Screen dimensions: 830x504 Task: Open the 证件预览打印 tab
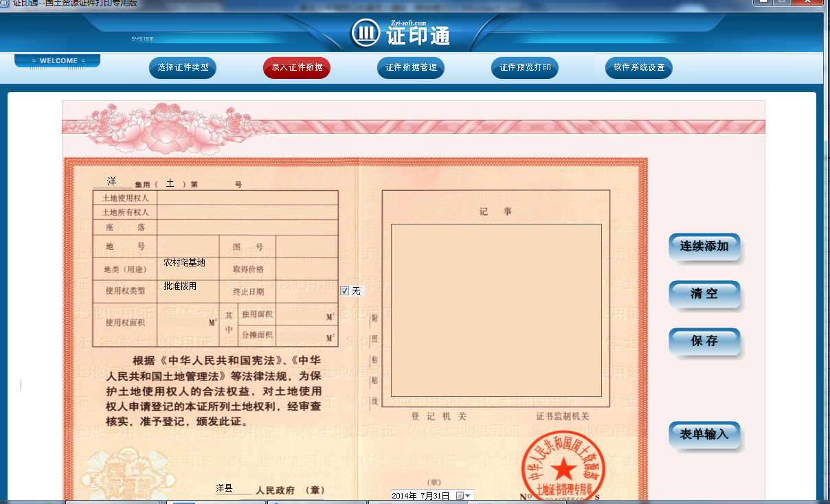[x=525, y=68]
